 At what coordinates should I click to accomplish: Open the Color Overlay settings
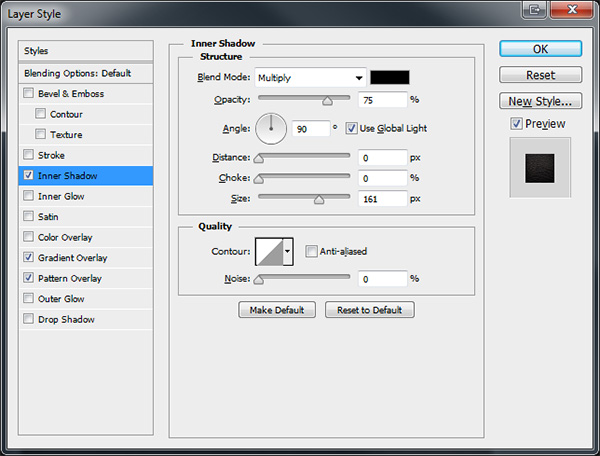pos(65,237)
